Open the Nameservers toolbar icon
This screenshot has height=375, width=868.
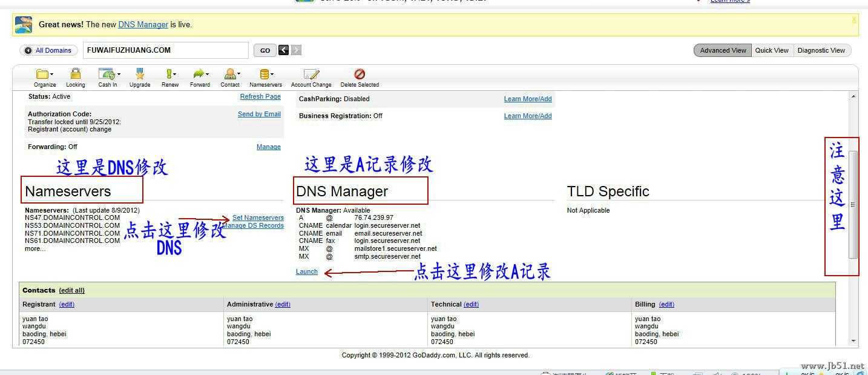click(x=265, y=74)
